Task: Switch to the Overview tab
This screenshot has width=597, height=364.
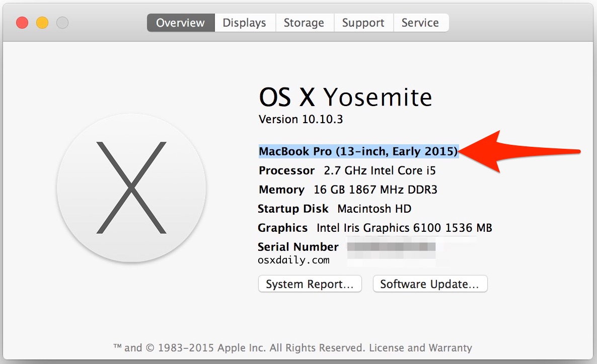Action: [x=181, y=23]
